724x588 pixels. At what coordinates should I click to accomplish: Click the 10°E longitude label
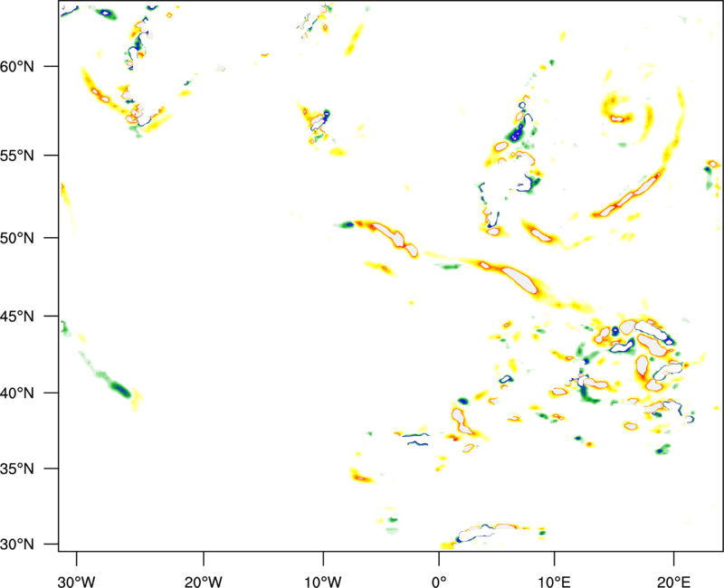(x=554, y=582)
